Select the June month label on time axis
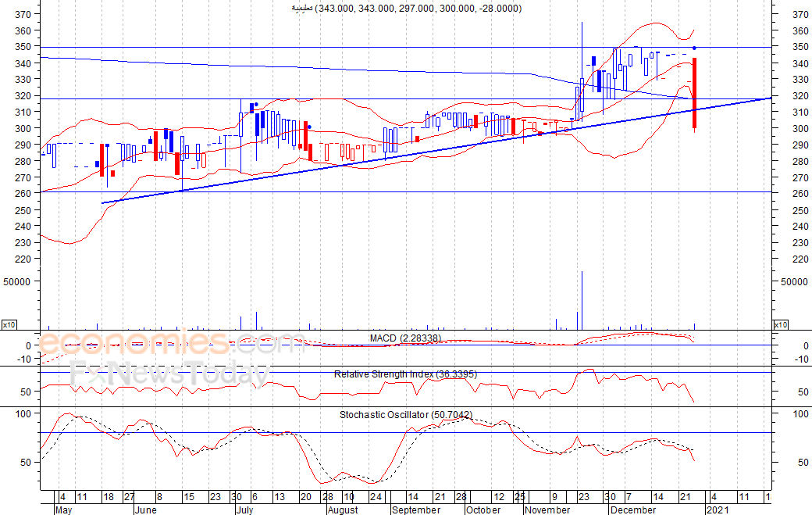The width and height of the screenshot is (812, 515). pyautogui.click(x=145, y=510)
